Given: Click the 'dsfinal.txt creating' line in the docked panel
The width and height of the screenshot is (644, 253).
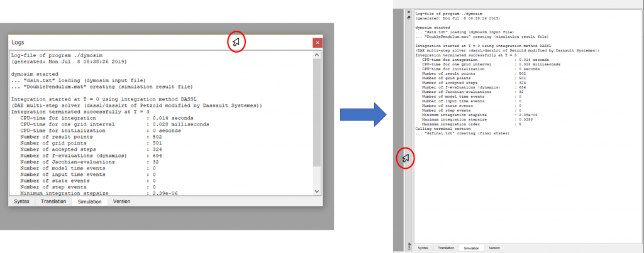Looking at the screenshot, I should pos(463,133).
